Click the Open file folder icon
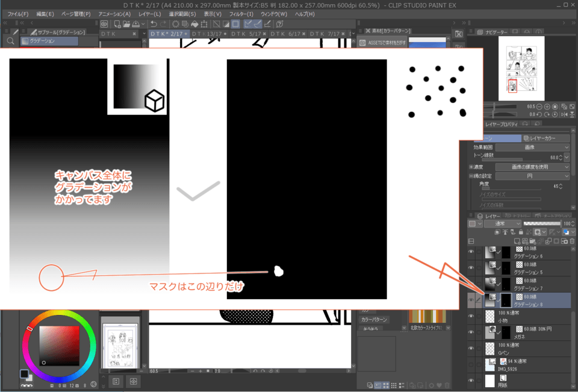Viewport: 578px width, 392px height. (126, 24)
